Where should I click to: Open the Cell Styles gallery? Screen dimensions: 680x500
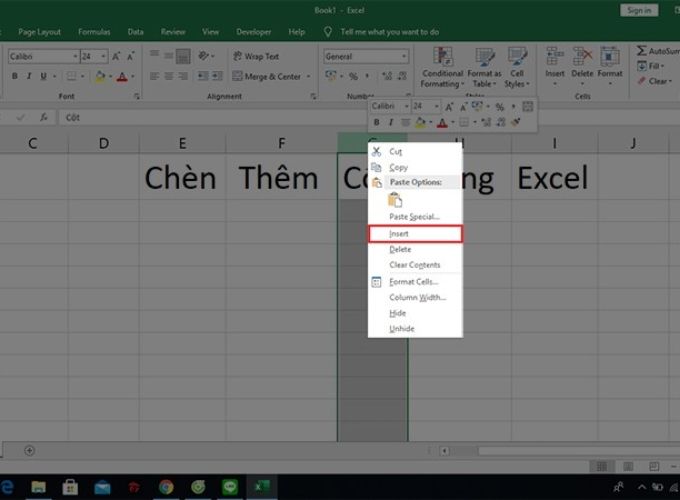coord(517,67)
